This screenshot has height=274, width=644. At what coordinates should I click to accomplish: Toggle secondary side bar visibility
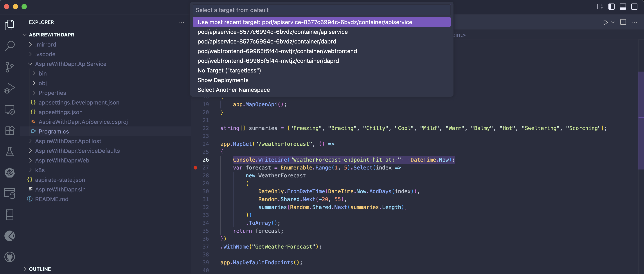coord(634,7)
